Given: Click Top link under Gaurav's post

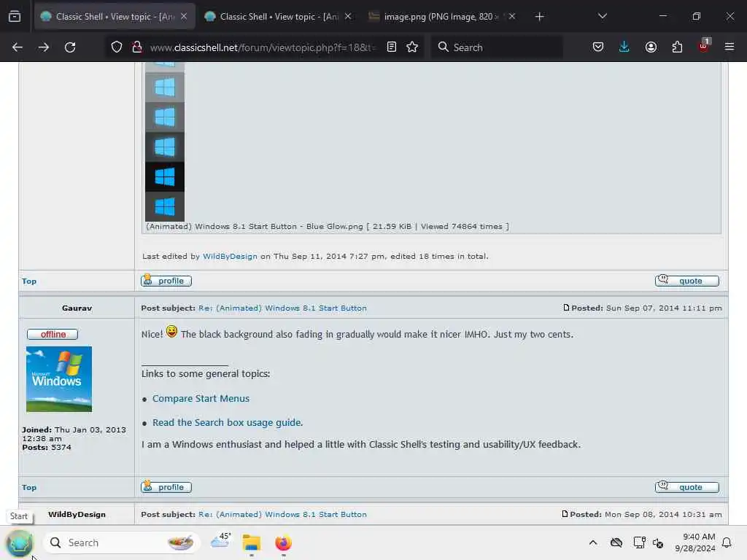Looking at the screenshot, I should click(x=29, y=487).
